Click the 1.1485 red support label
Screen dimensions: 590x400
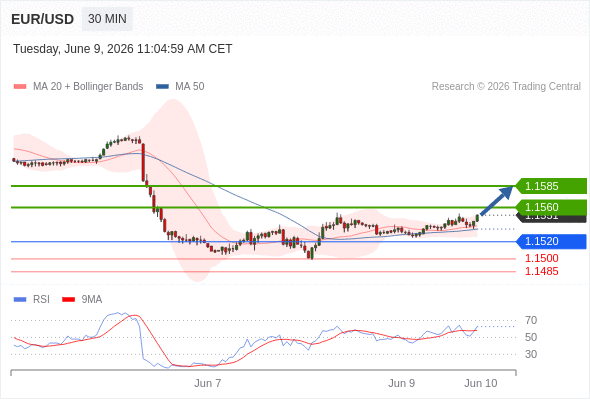[541, 271]
